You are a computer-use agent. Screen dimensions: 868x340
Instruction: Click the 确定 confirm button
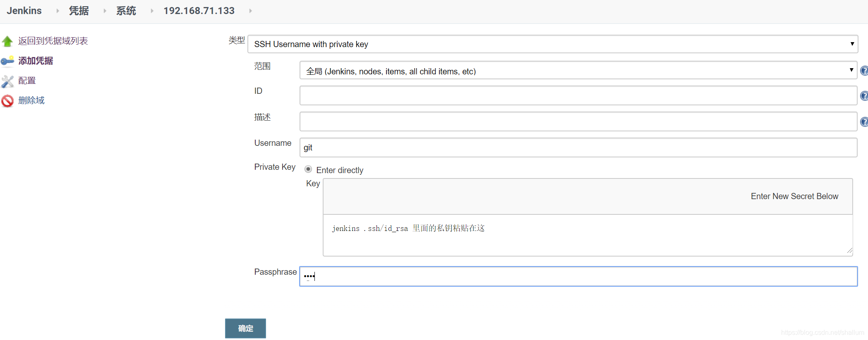(245, 328)
